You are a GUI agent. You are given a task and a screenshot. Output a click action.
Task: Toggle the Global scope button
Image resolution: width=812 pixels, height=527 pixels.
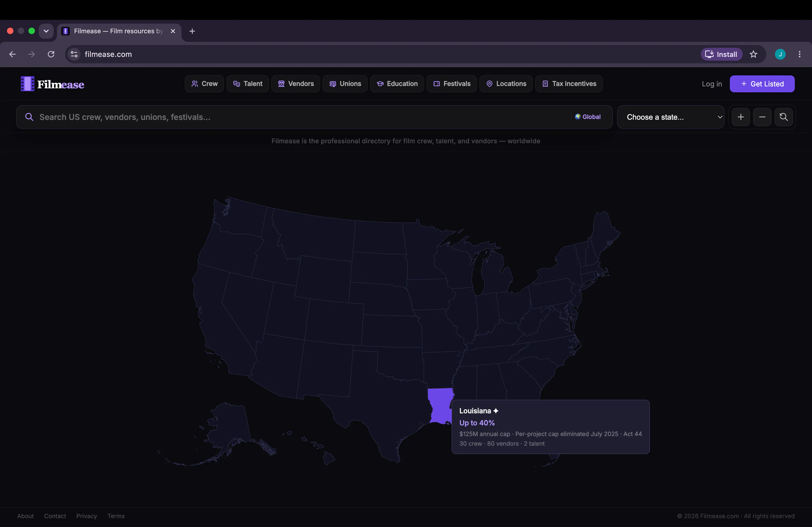coord(588,117)
